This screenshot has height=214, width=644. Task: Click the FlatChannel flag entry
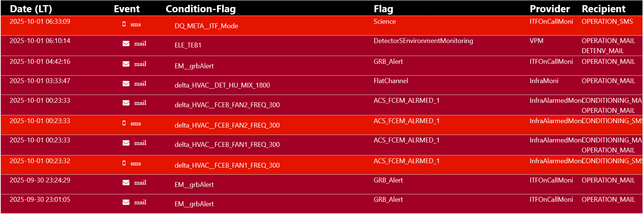[x=391, y=81]
